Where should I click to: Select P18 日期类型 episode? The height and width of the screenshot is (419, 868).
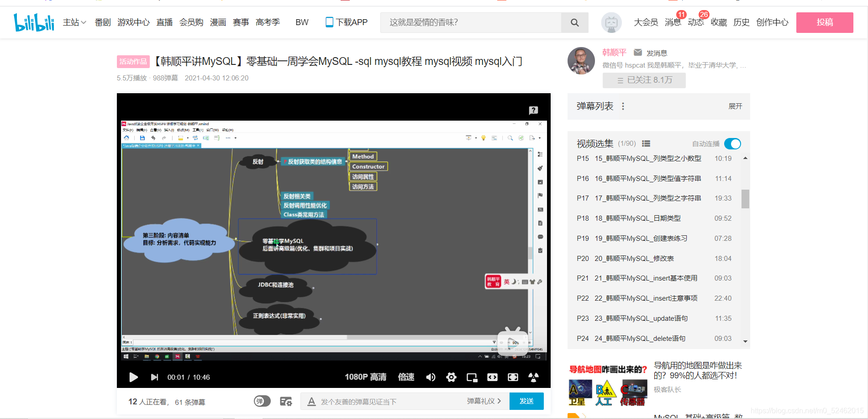point(654,218)
